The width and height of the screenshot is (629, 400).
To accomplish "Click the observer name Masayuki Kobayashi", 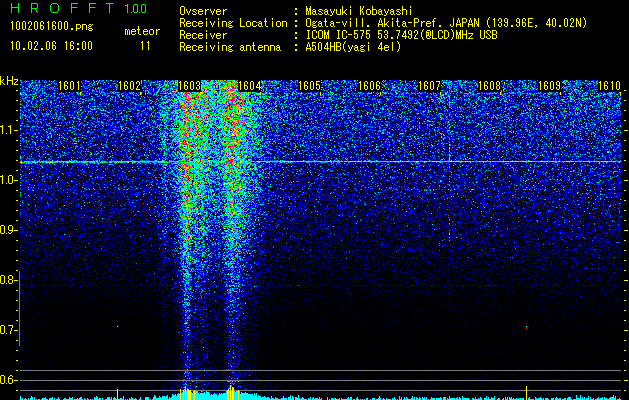I will (359, 11).
